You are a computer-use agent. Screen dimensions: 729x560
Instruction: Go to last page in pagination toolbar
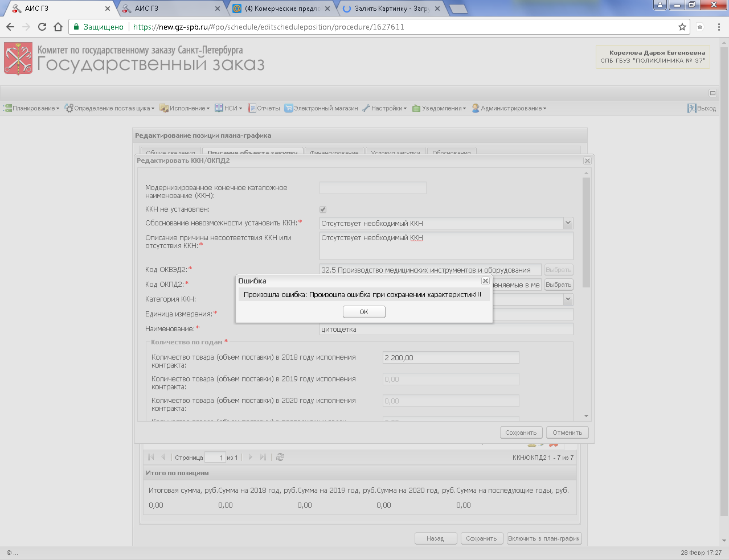pyautogui.click(x=263, y=457)
